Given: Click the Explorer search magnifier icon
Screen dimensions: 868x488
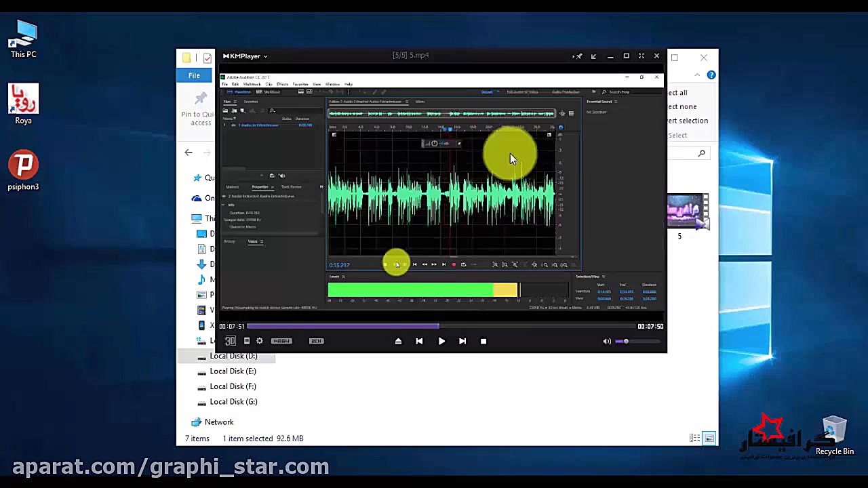Looking at the screenshot, I should 702,153.
